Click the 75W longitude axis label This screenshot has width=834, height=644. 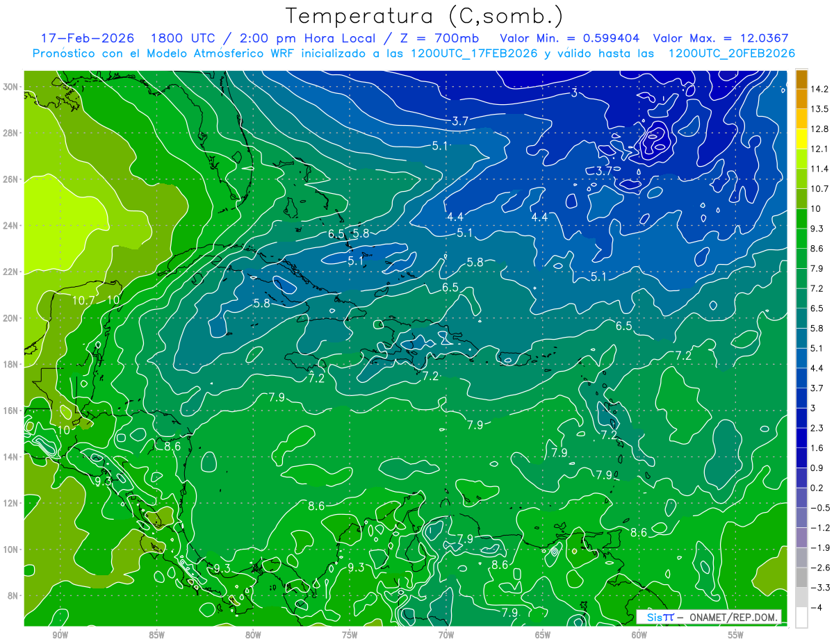pyautogui.click(x=350, y=634)
